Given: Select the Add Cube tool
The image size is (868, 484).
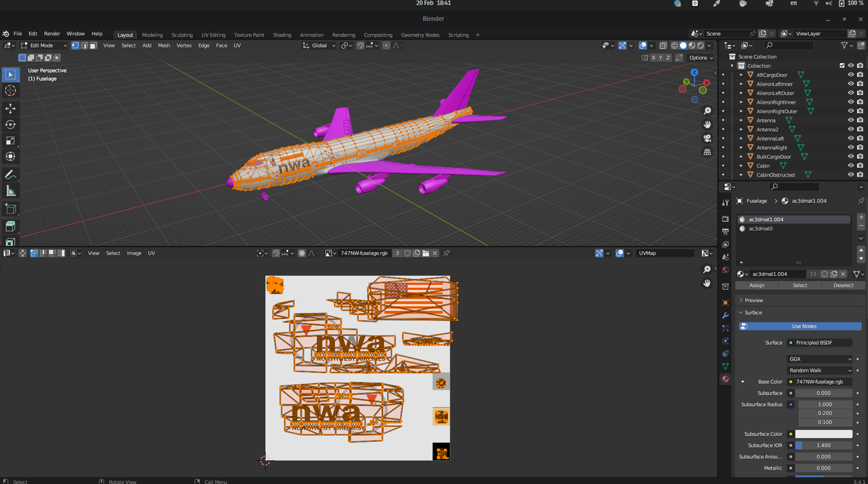Looking at the screenshot, I should (x=10, y=210).
